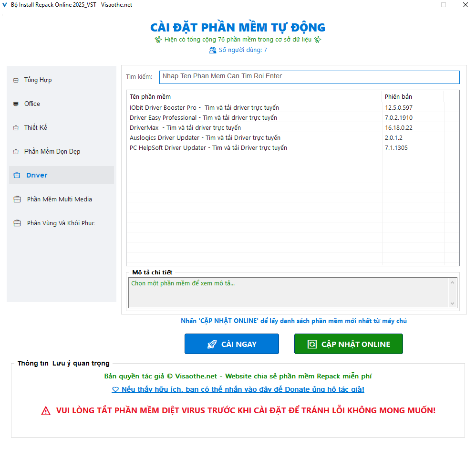This screenshot has width=476, height=450.
Task: Minimize the installer window
Action: coord(422,5)
